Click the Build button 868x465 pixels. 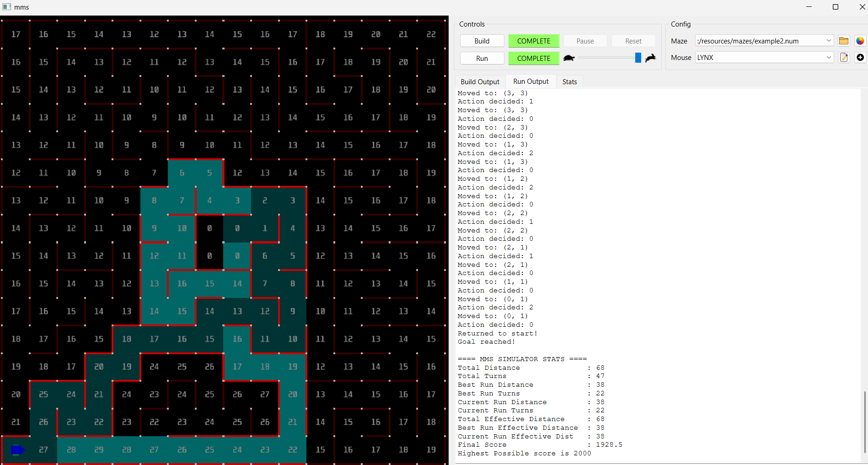482,41
